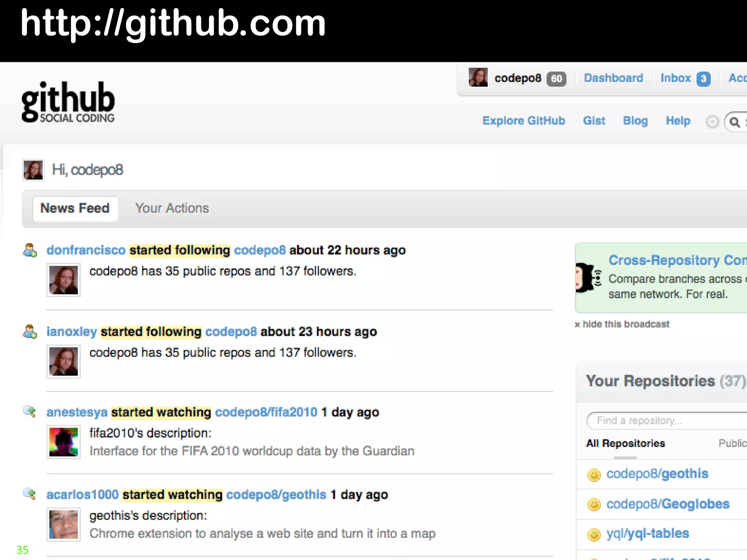Open codepo8 link in donfrancisco follow event
This screenshot has height=560, width=747.
pos(260,250)
